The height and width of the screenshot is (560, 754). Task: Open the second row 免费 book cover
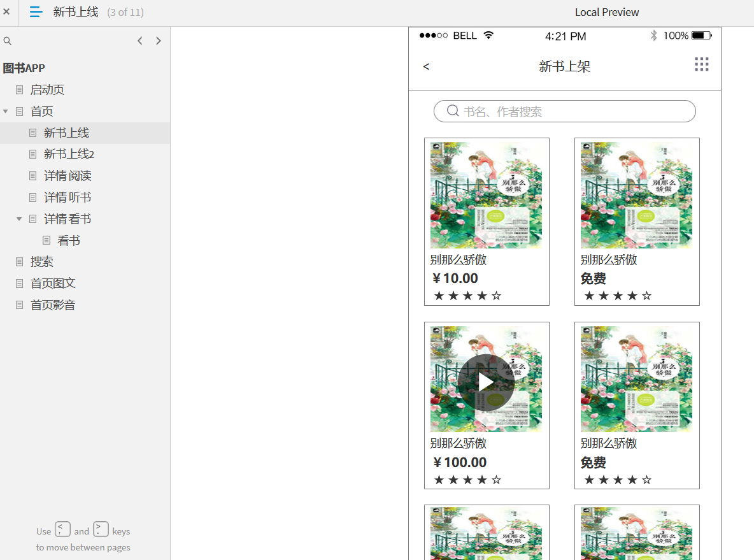coord(636,378)
